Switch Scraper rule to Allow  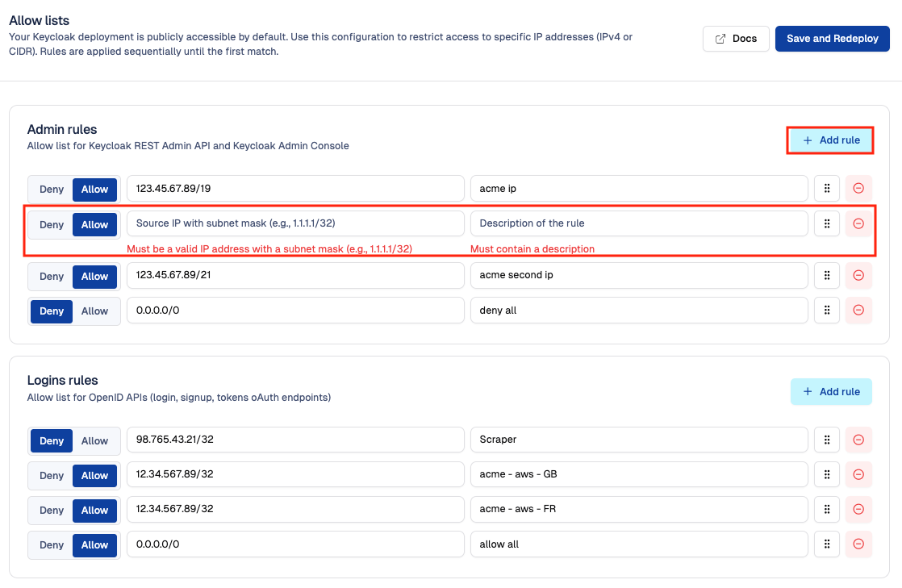click(x=94, y=440)
